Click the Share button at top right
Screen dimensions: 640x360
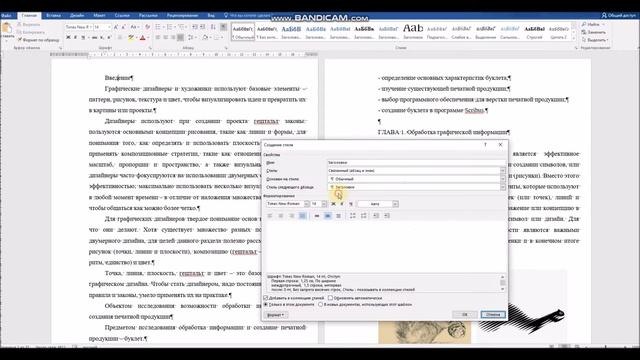[x=618, y=16]
